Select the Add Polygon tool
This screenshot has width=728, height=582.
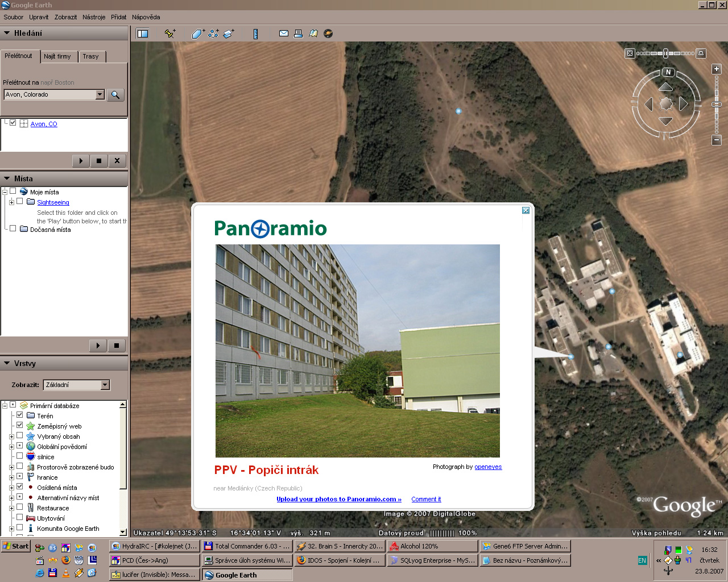tap(197, 34)
